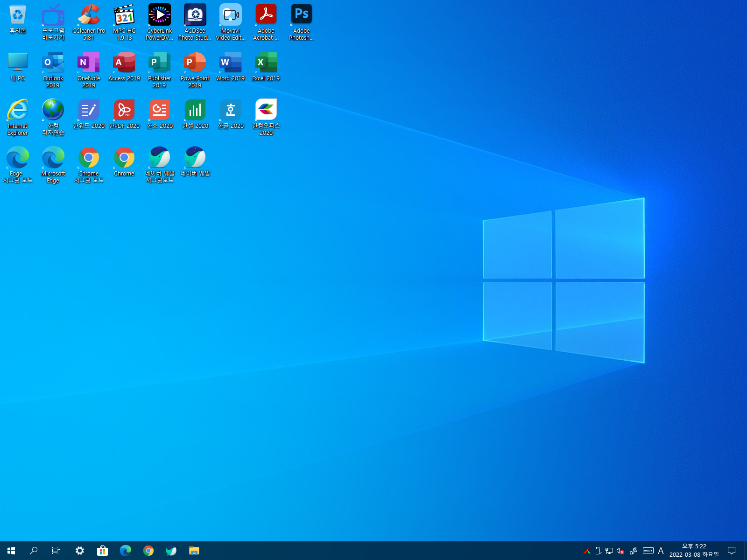Open Edge 시크릿 모드 desktop shortcut

point(18,165)
